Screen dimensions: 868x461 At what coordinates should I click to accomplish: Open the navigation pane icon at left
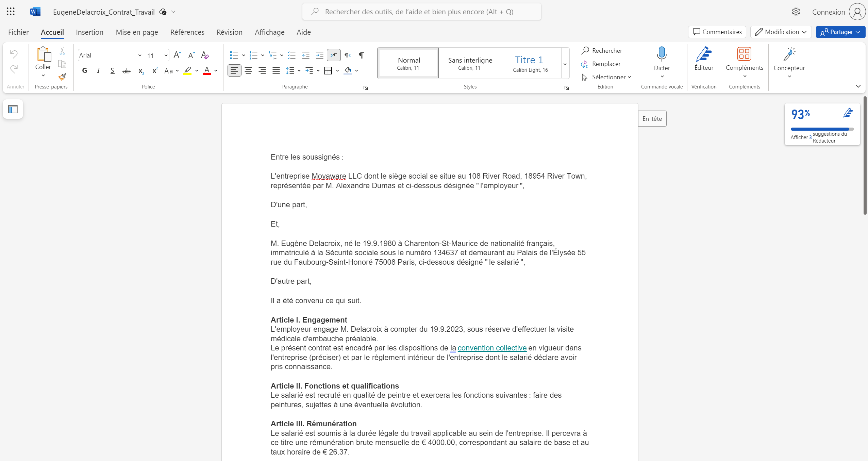tap(13, 109)
